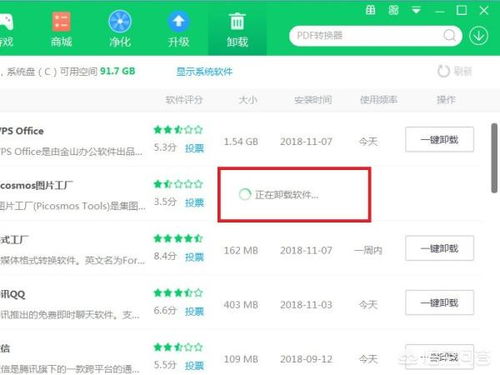Click the 显示系统软件 link
The height and width of the screenshot is (375, 500).
(204, 71)
